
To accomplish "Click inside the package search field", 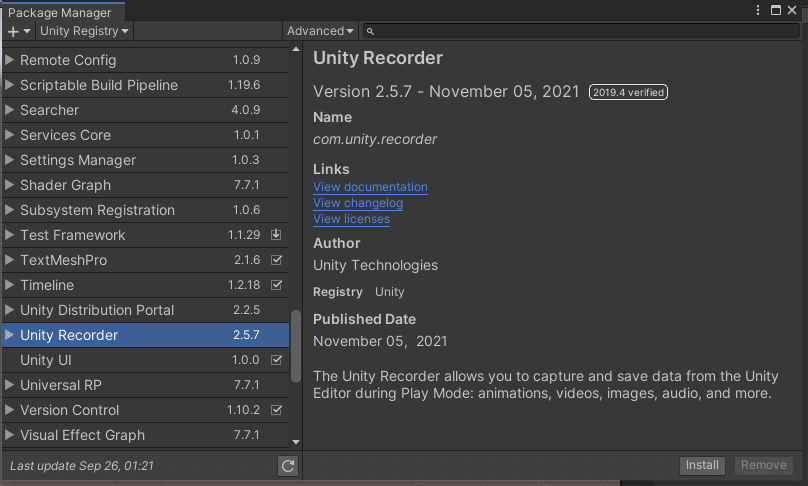I will [x=580, y=32].
